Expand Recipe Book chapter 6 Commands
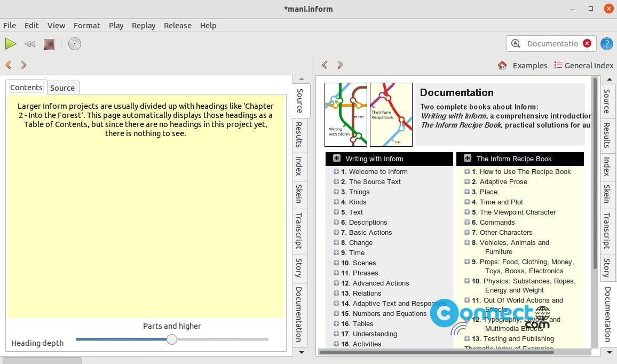The width and height of the screenshot is (617, 364). [466, 223]
